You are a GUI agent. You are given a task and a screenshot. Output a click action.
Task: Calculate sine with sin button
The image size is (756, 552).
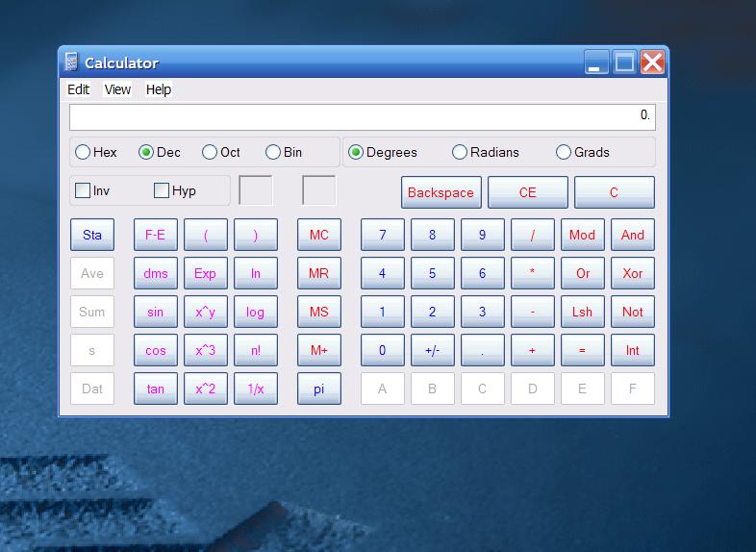click(x=155, y=312)
